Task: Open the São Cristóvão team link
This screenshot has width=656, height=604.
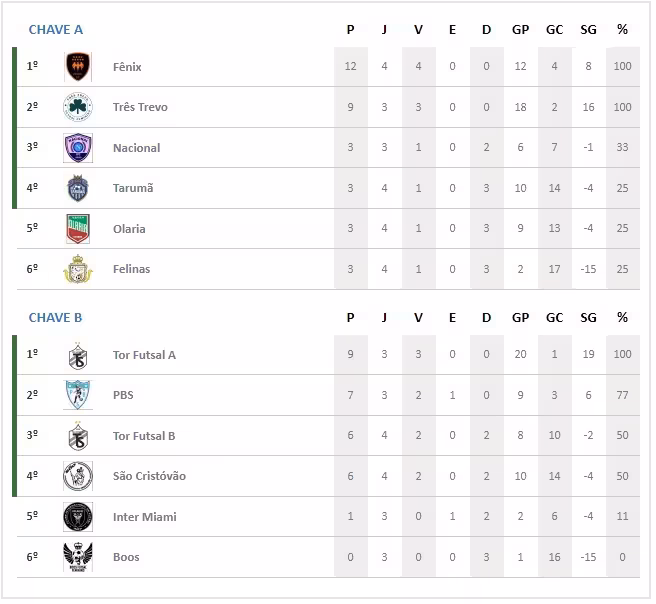Action: (x=149, y=476)
